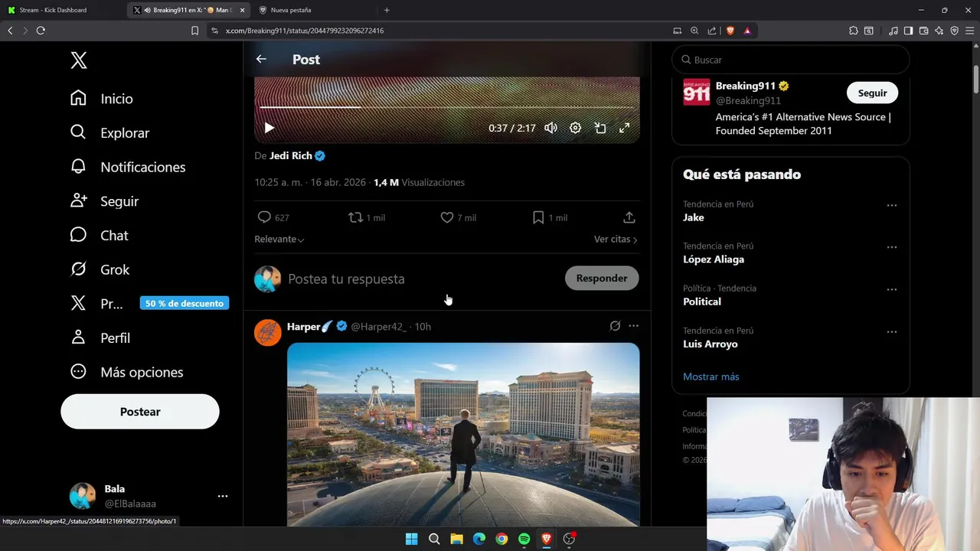Viewport: 980px width, 551px height.
Task: Switch to Nueva pestaña tab
Action: [314, 10]
